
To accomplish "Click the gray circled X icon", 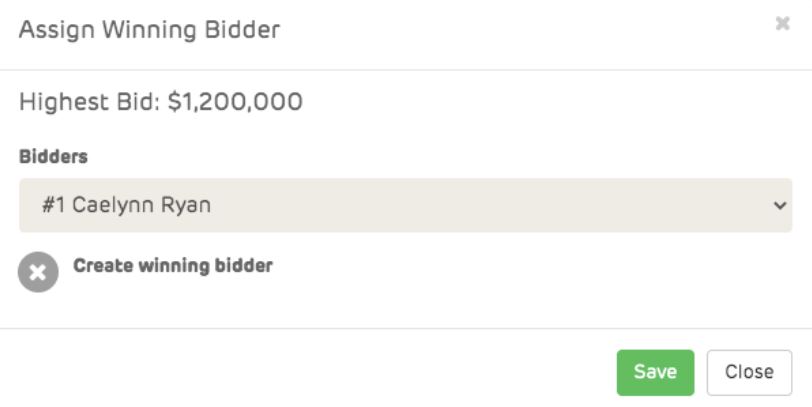I will [38, 272].
